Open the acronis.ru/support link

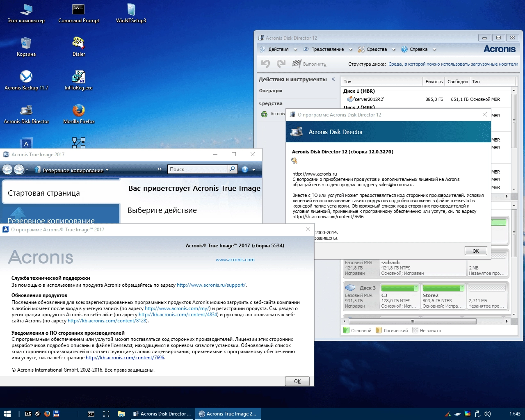coord(211,285)
